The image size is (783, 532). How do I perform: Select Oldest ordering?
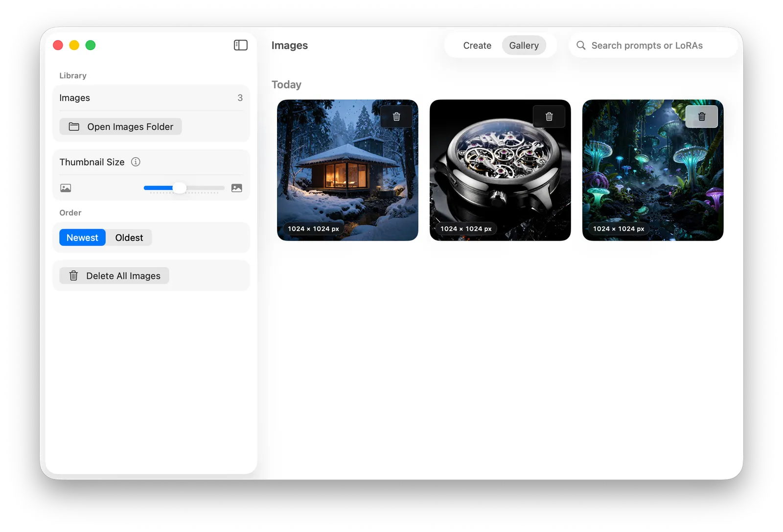coord(129,237)
